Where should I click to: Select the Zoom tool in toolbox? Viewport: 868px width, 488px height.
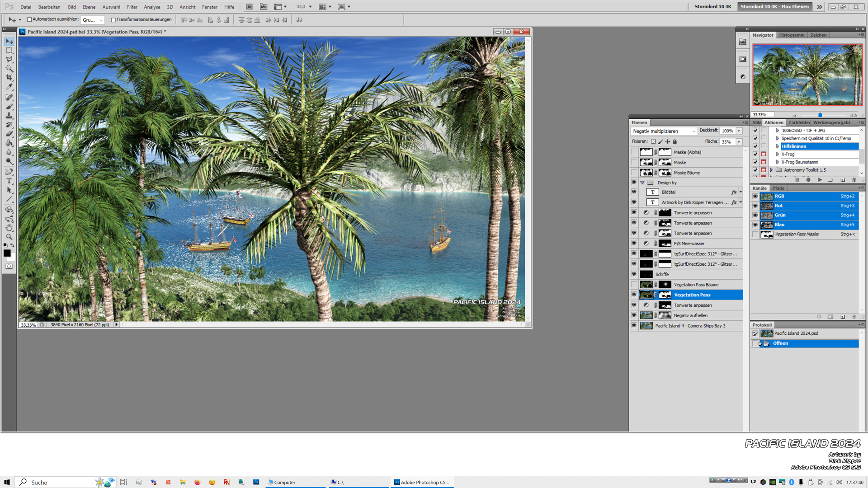(9, 237)
